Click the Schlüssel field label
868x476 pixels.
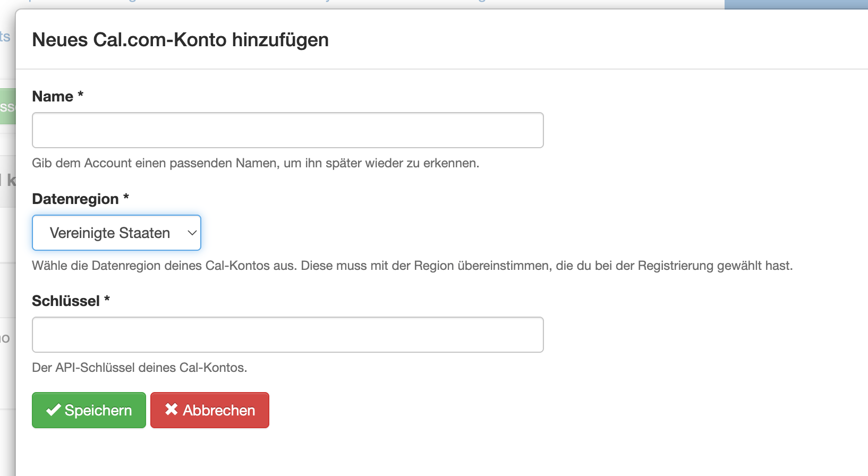coord(66,301)
